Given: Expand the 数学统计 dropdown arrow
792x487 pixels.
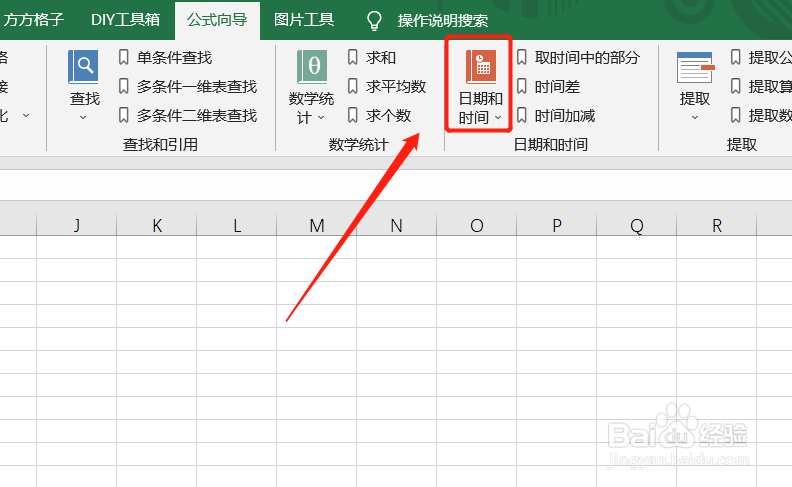Looking at the screenshot, I should point(321,118).
